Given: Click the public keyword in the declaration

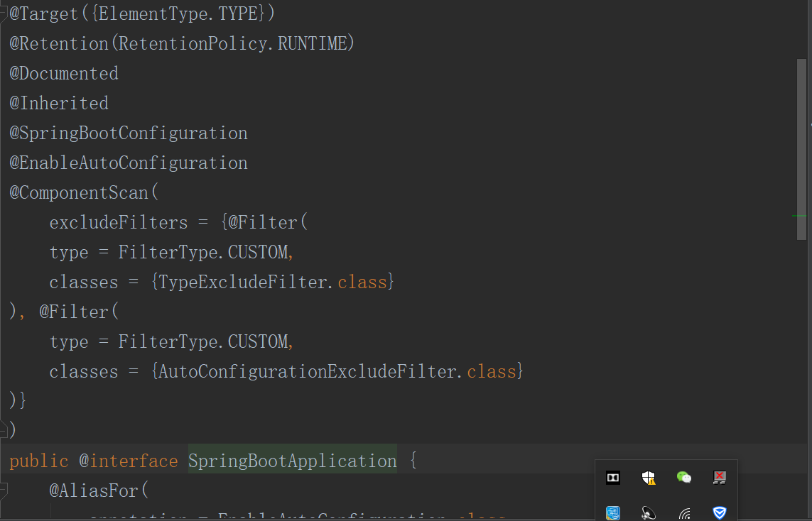Looking at the screenshot, I should click(39, 461).
